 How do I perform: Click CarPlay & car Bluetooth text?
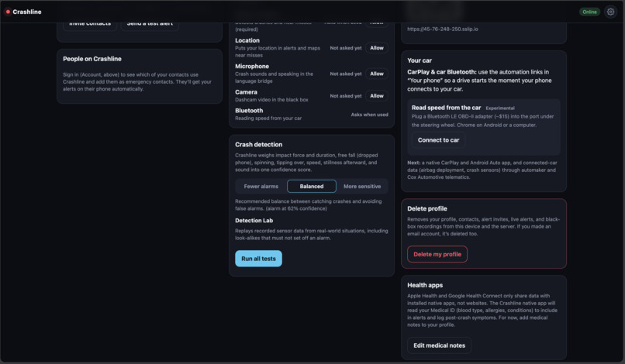[x=442, y=72]
